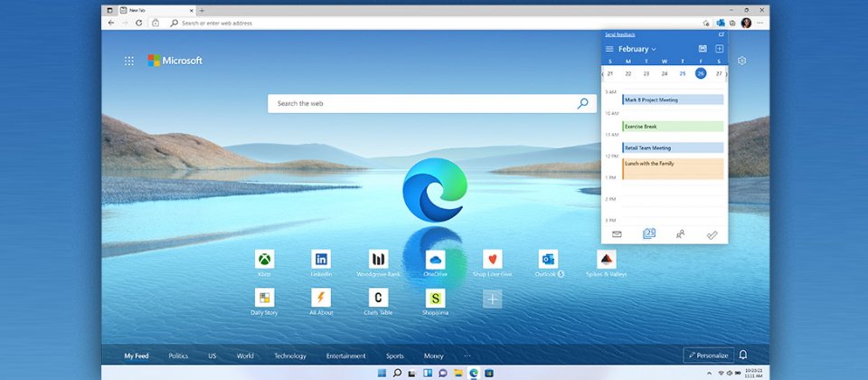
Task: Open File Explorer from taskbar
Action: coord(458,373)
